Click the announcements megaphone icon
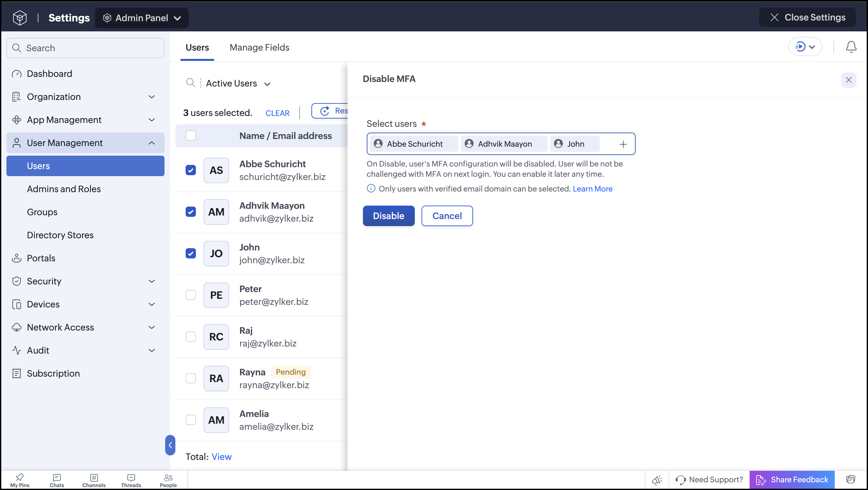The height and width of the screenshot is (490, 868). (657, 479)
